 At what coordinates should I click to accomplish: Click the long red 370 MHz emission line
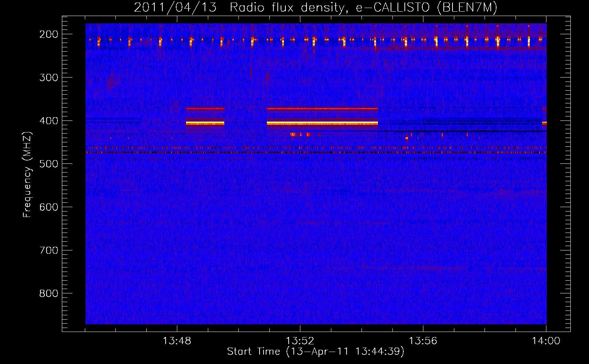[x=322, y=108]
